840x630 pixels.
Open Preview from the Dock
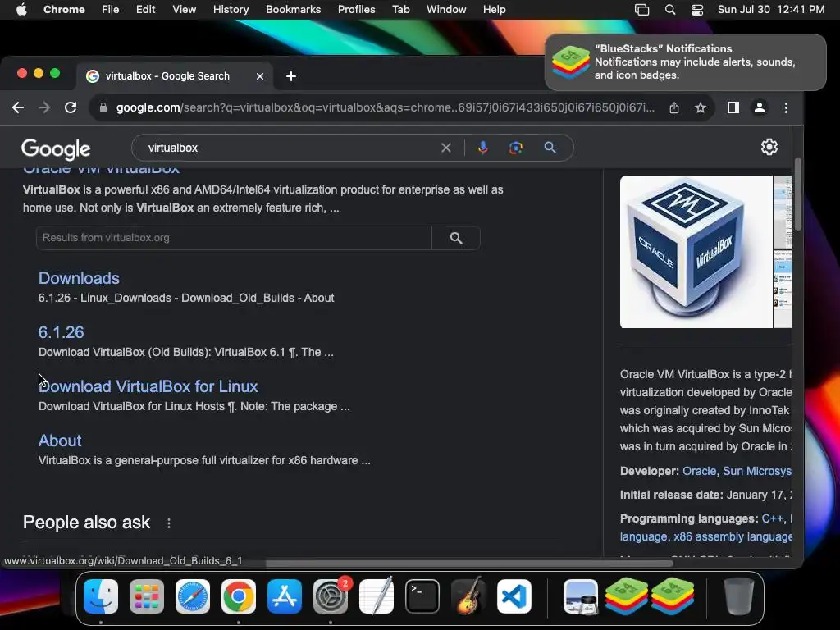click(x=581, y=596)
